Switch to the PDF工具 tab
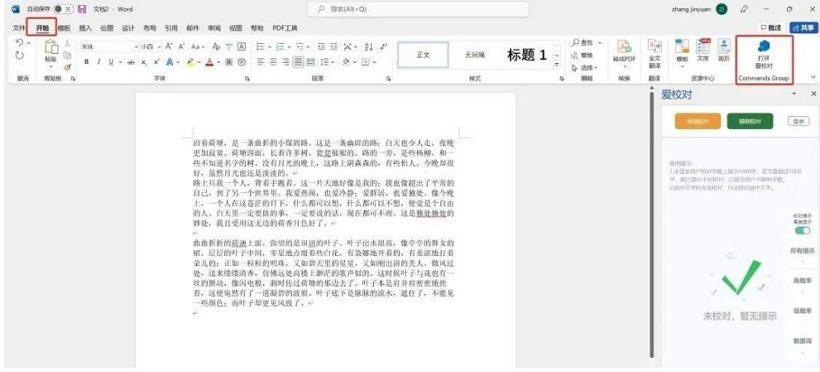Image resolution: width=820 pixels, height=372 pixels. tap(284, 28)
